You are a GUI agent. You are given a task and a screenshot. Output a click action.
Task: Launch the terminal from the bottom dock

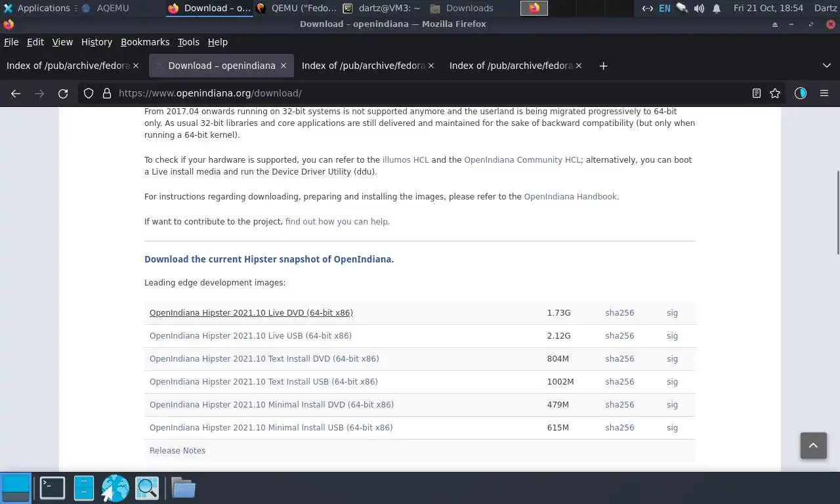coord(52,488)
